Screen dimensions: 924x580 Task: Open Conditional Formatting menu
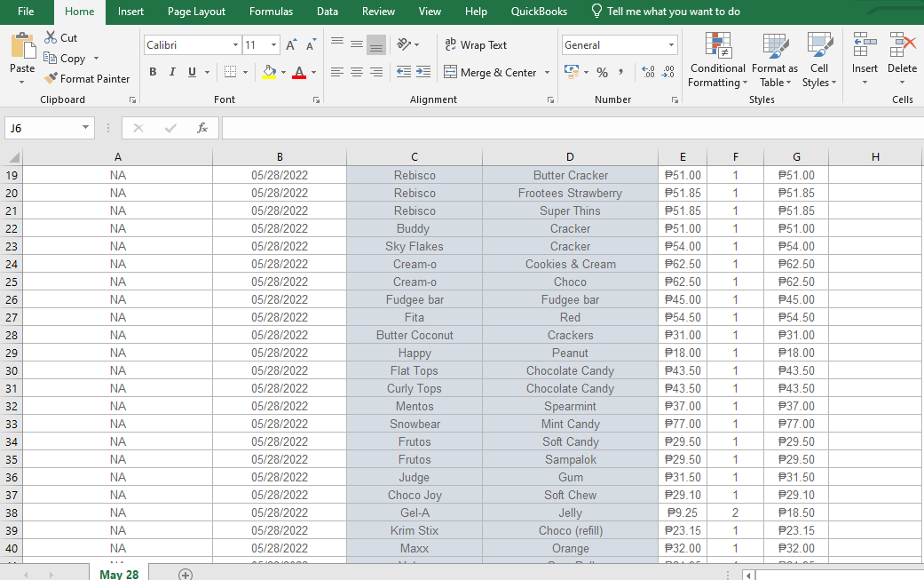coord(718,60)
